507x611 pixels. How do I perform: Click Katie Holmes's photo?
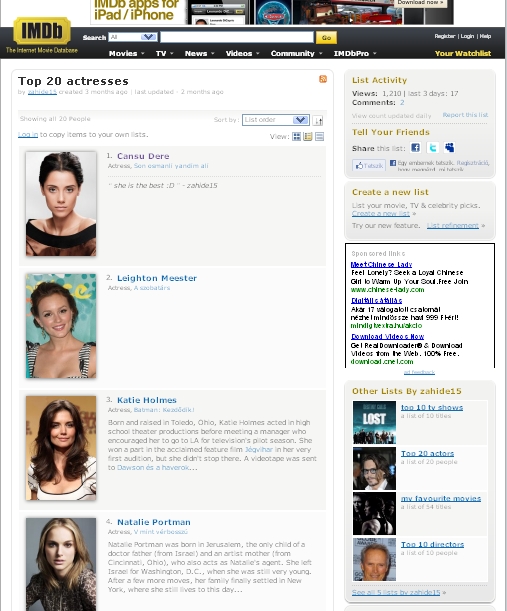(x=61, y=448)
